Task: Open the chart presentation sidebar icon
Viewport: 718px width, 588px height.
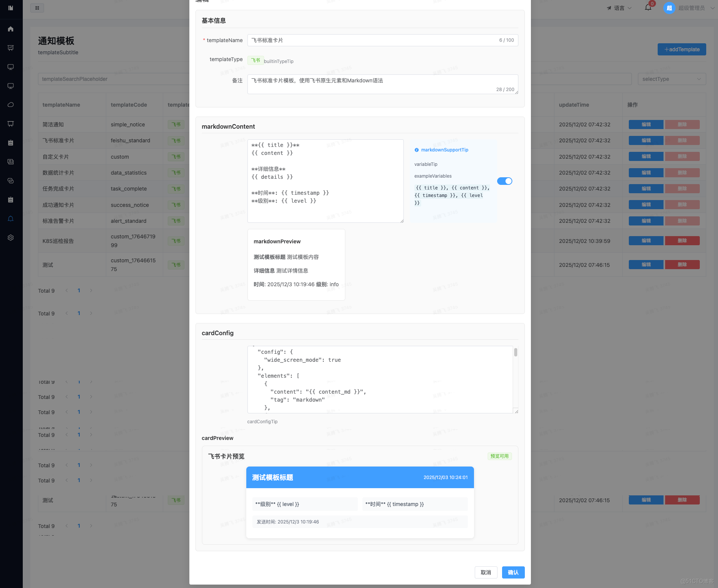Action: [11, 48]
